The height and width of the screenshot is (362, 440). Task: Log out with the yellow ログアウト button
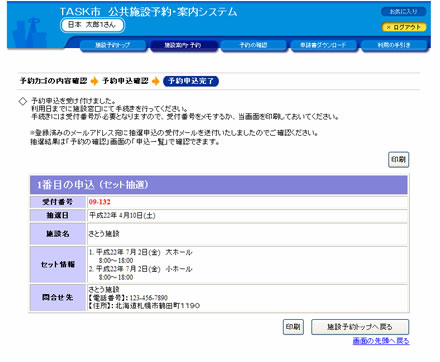click(404, 27)
